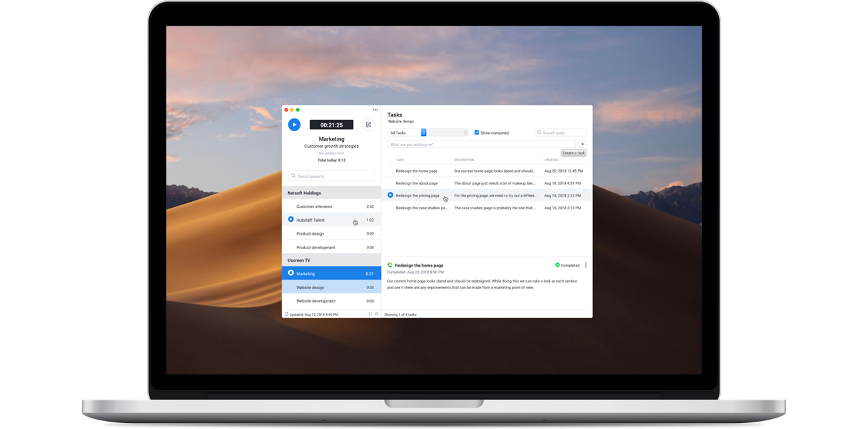Select the radio button on Hubstaff Talent
The height and width of the screenshot is (429, 868).
pyautogui.click(x=292, y=220)
